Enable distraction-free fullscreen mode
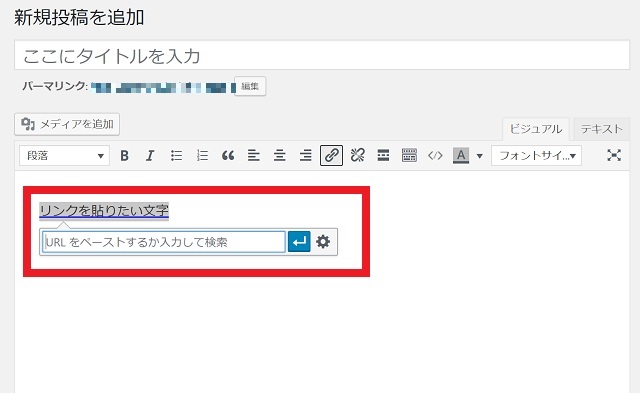 [x=614, y=155]
